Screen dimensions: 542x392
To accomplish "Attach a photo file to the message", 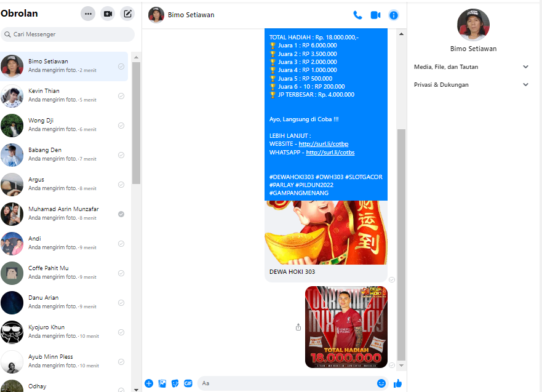I will click(162, 383).
